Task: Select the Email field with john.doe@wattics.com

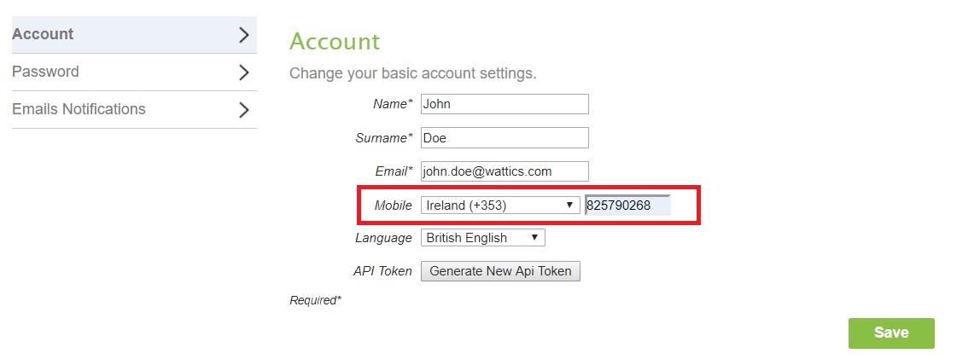Action: 504,171
